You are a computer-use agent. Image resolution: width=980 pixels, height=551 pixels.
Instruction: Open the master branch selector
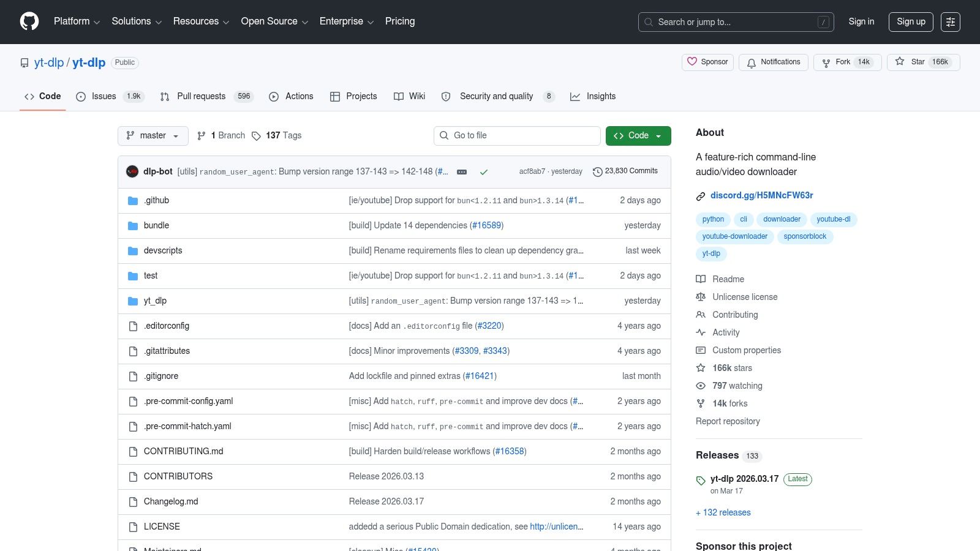[153, 136]
